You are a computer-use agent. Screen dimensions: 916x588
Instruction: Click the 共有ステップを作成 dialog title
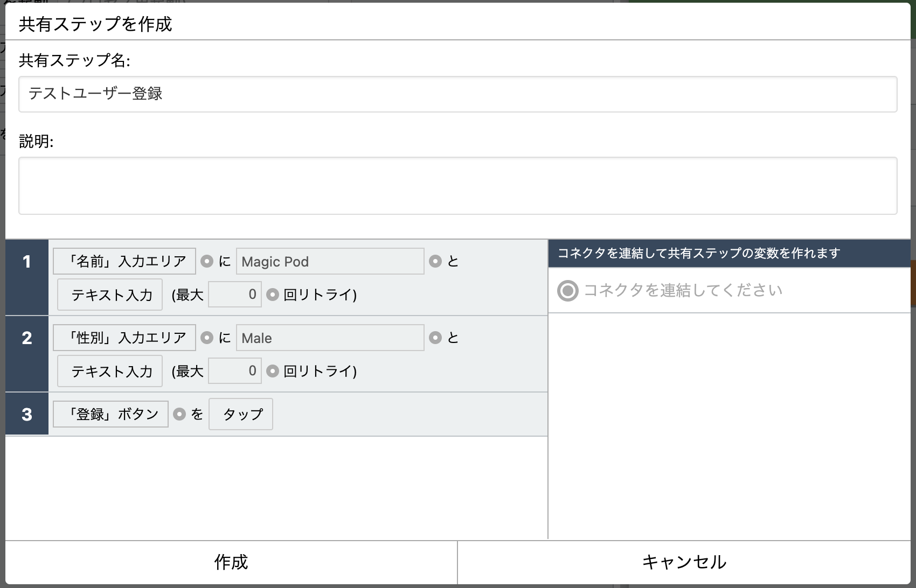coord(95,24)
